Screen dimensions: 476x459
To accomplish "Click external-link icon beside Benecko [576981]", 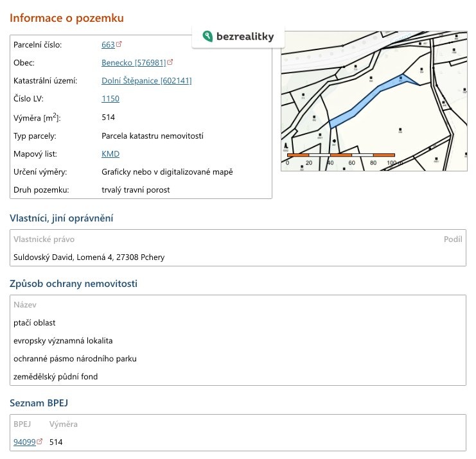I will (x=170, y=63).
